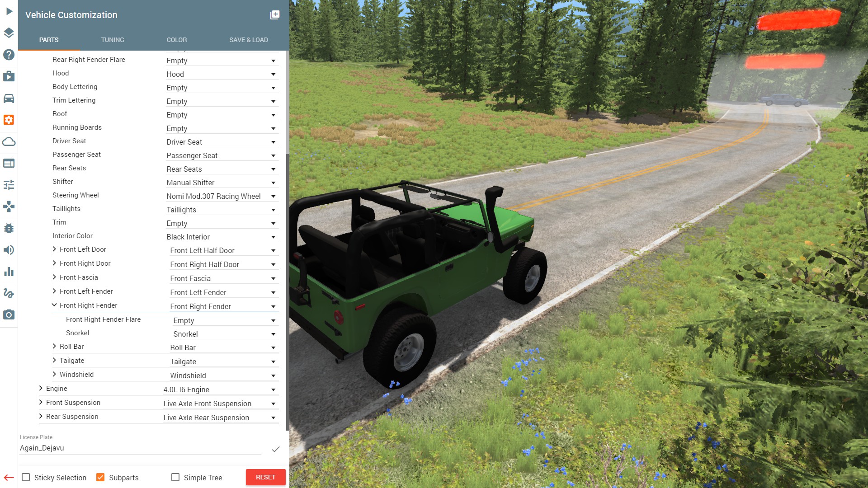Expand the Roll Bar tree item
This screenshot has height=488, width=868.
coord(54,347)
